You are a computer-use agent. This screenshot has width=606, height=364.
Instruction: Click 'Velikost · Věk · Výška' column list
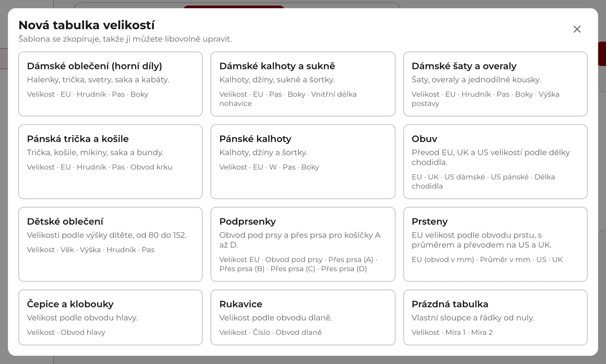(x=91, y=250)
